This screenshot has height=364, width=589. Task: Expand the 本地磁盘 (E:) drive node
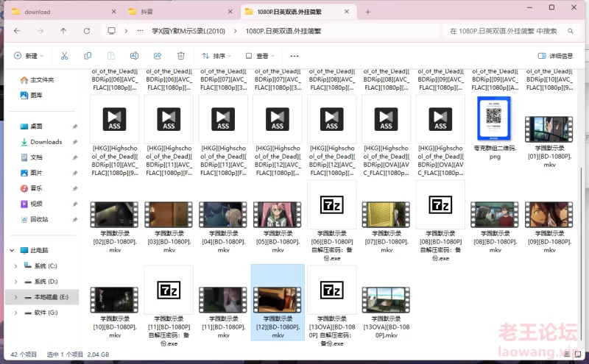tap(15, 297)
